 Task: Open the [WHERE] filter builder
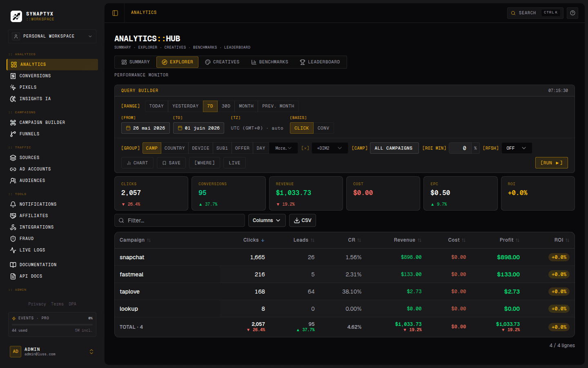point(205,163)
